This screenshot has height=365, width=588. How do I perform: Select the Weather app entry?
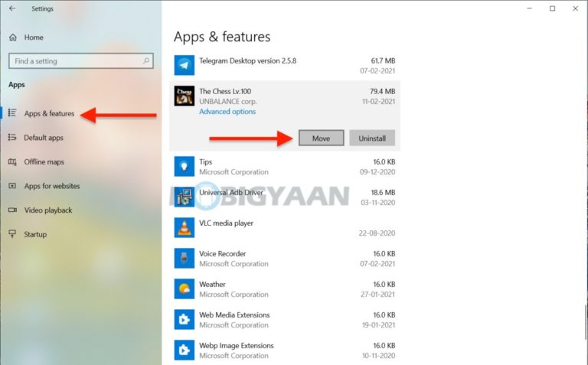(x=285, y=289)
